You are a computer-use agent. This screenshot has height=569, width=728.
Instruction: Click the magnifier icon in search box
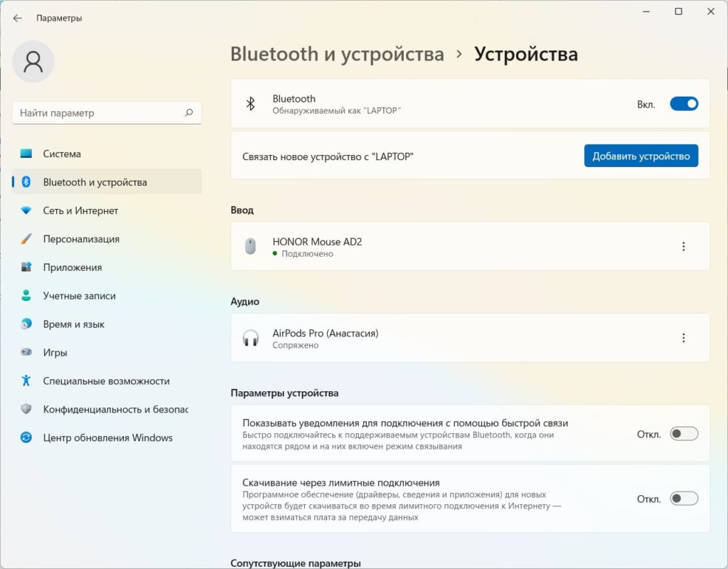189,112
